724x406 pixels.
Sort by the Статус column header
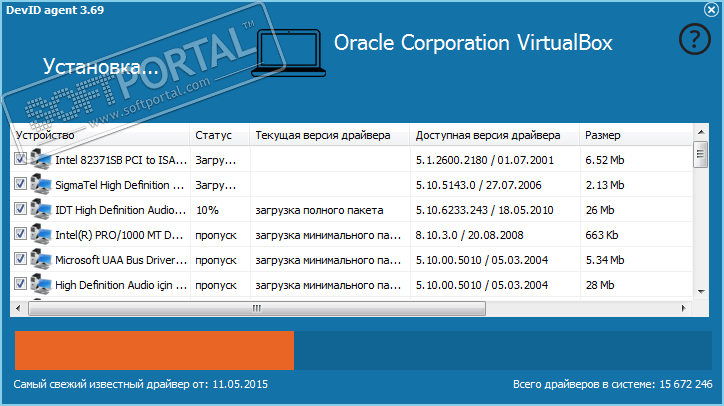pos(220,135)
